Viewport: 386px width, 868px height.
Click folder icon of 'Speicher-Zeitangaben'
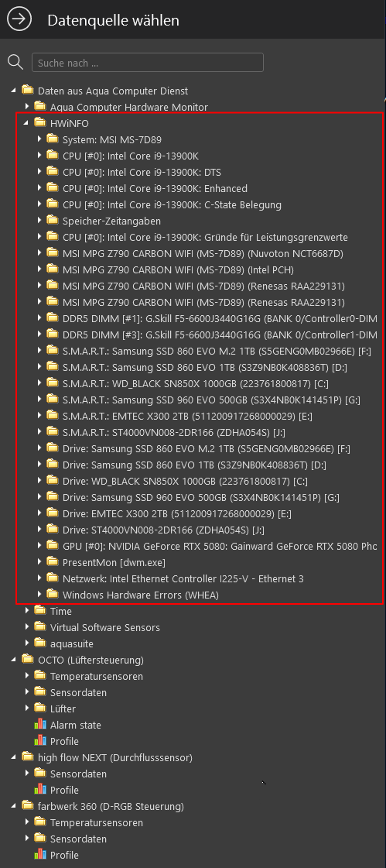coord(53,221)
